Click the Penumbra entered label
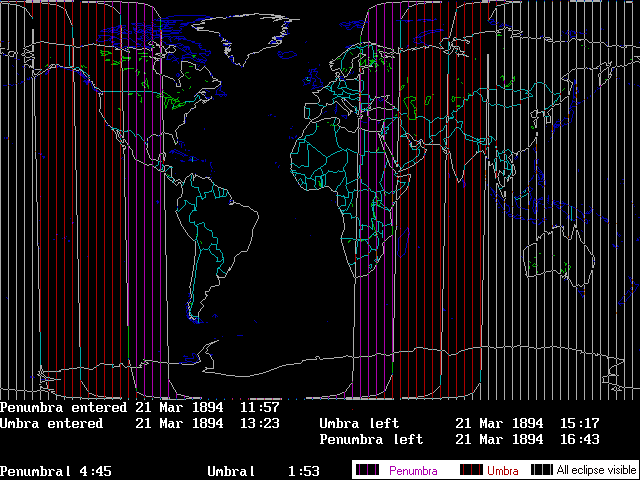Viewport: 640px width, 480px height. [63, 408]
